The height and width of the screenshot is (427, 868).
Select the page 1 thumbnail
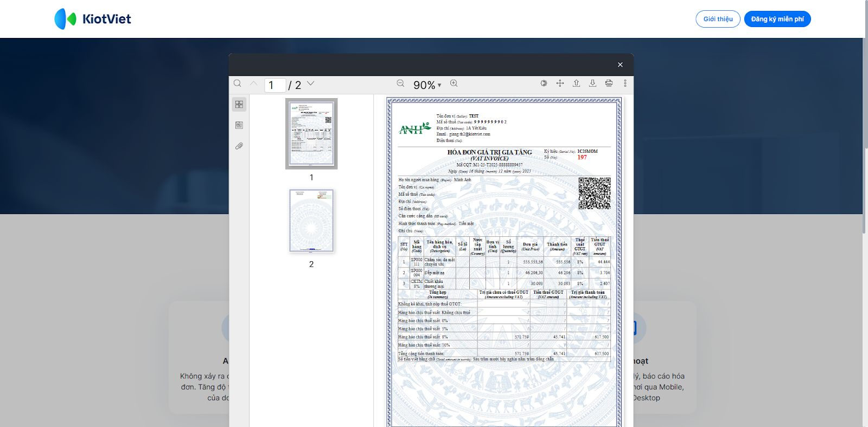(311, 133)
